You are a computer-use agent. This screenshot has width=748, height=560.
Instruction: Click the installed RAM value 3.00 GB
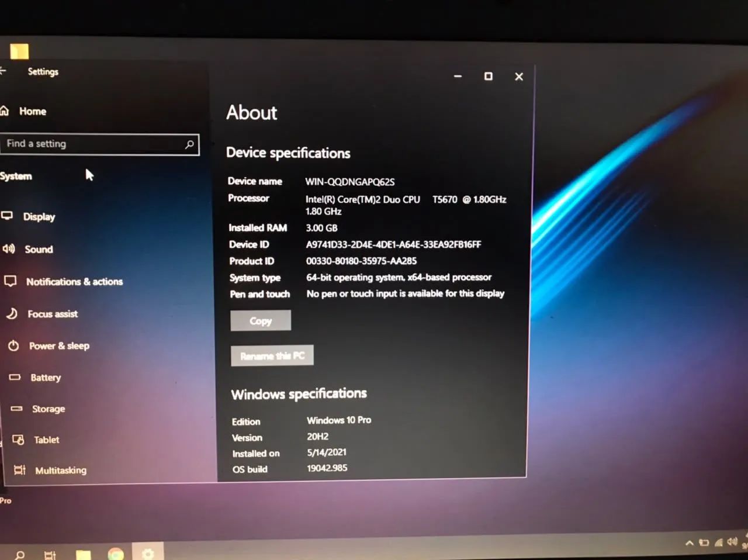321,228
